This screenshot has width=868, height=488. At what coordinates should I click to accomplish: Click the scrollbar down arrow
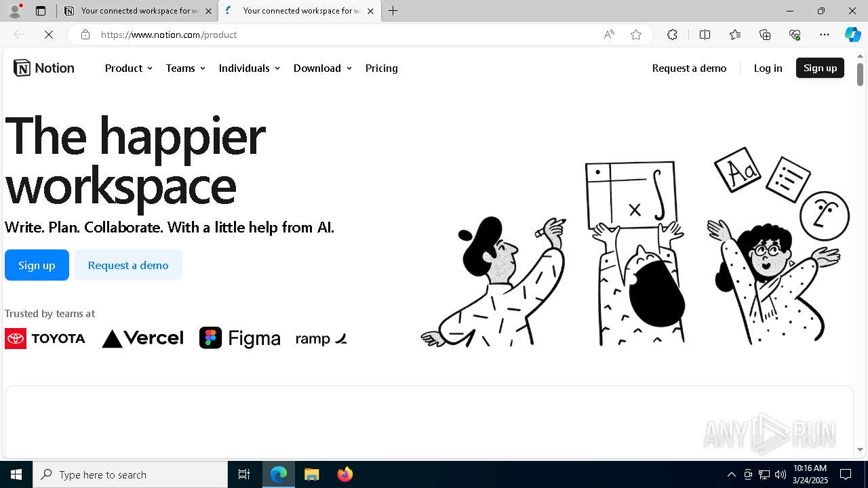(860, 449)
